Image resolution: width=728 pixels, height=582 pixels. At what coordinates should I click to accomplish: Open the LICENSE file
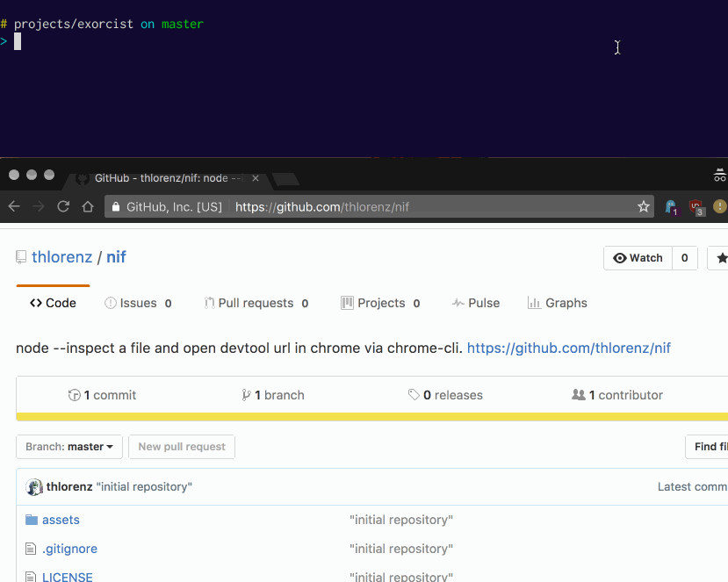click(68, 577)
